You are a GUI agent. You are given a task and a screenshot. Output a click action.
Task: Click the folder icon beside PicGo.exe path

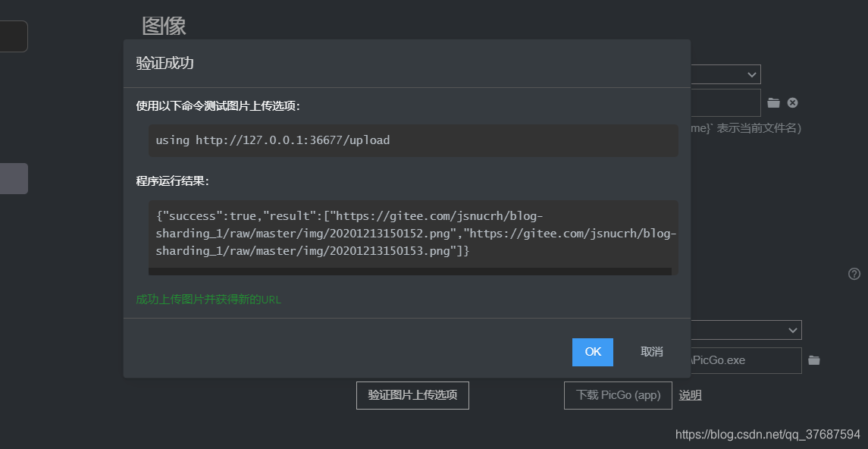pyautogui.click(x=813, y=360)
